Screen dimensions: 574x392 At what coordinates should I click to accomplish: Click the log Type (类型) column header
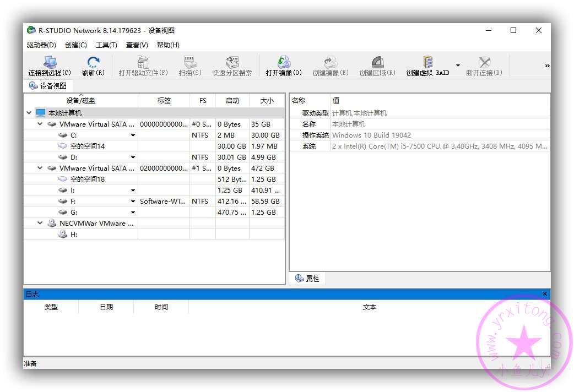(51, 307)
